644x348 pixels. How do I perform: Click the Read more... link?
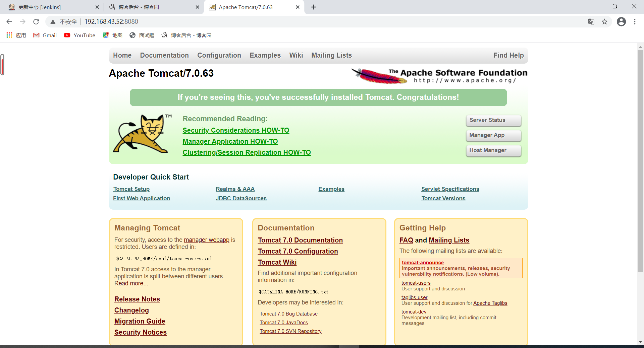[131, 283]
